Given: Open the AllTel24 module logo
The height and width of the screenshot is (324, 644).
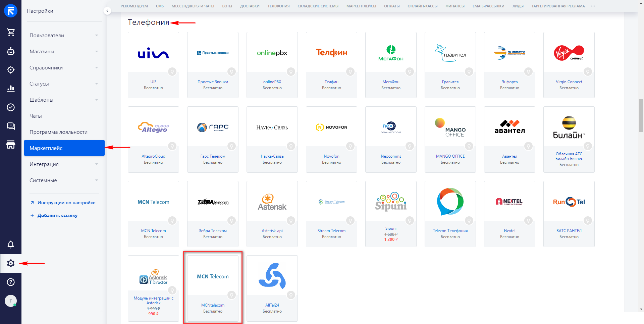Looking at the screenshot, I should pos(272,276).
